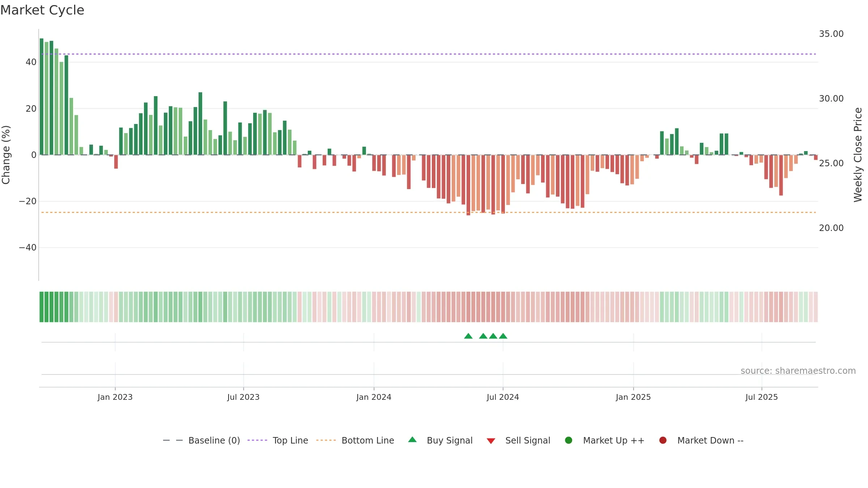
Task: Toggle the Top Line legend entry
Action: click(x=290, y=440)
